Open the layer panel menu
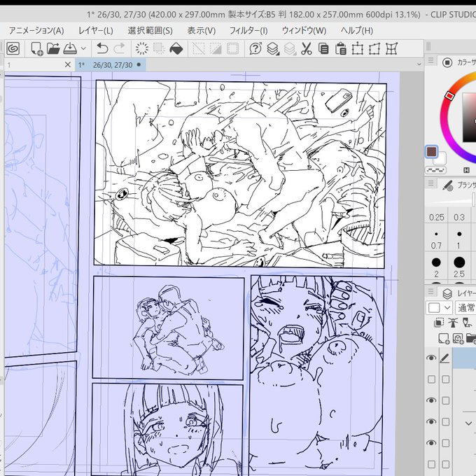Image resolution: width=476 pixels, height=476 pixels. click(430, 291)
